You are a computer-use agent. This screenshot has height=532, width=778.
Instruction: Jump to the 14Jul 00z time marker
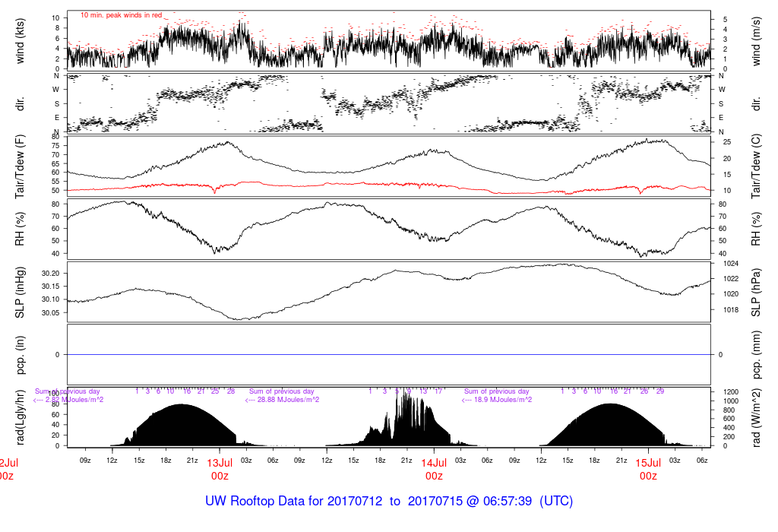(x=434, y=469)
